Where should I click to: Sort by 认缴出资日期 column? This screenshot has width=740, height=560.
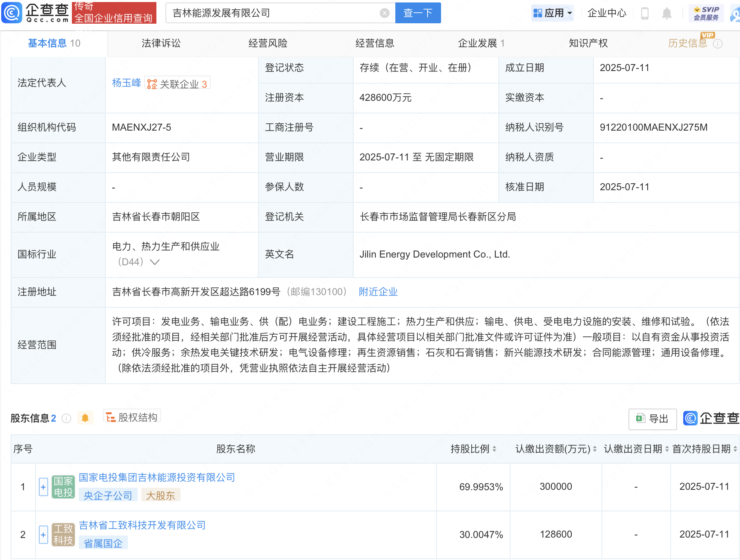pyautogui.click(x=667, y=449)
